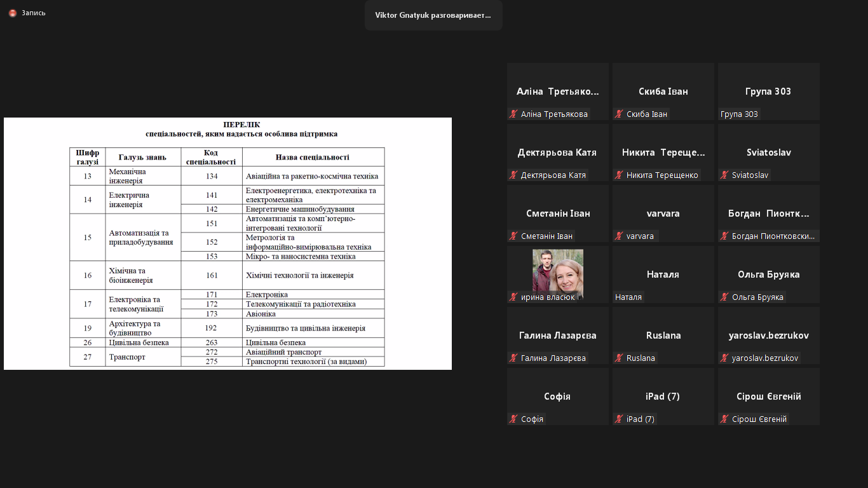Click muted mic icon beside Sviatoslav label
This screenshot has width=868, height=488.
(724, 175)
